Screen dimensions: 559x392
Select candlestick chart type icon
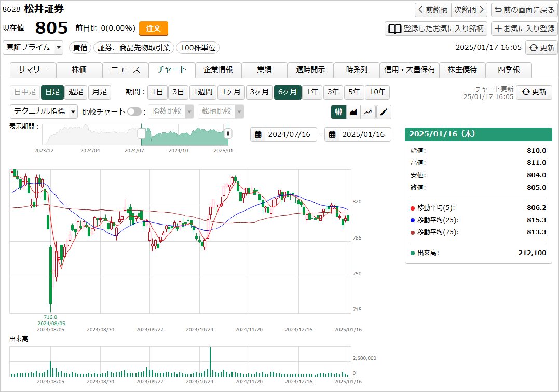click(x=339, y=112)
